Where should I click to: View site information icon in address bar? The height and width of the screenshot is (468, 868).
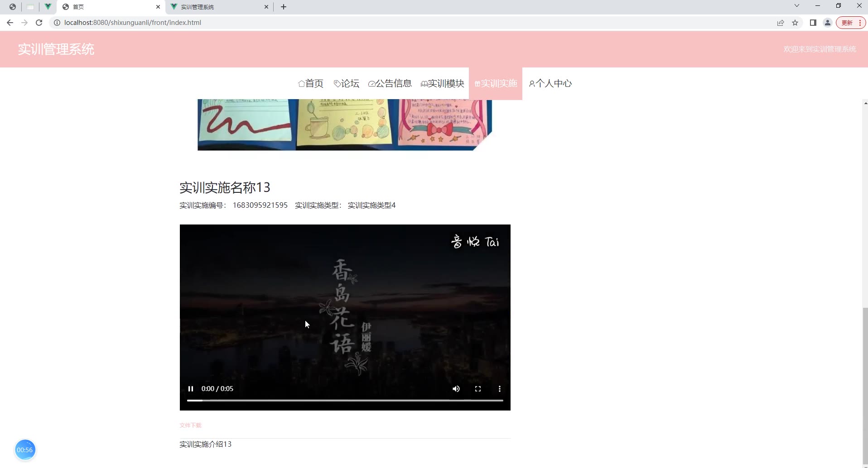click(57, 23)
